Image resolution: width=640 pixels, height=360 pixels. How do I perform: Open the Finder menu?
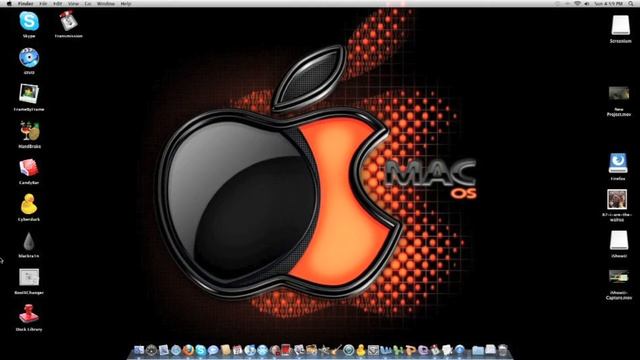25,4
